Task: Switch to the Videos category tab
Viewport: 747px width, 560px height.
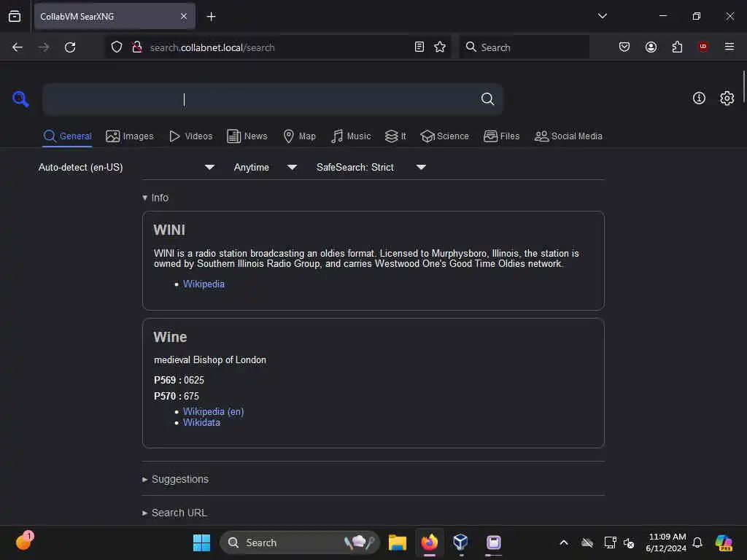Action: pyautogui.click(x=190, y=136)
